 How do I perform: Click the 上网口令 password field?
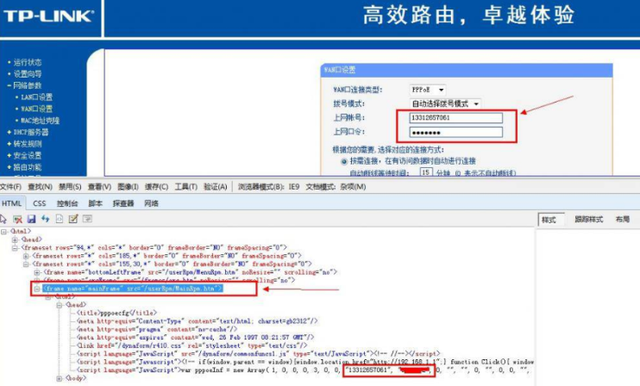pyautogui.click(x=456, y=132)
